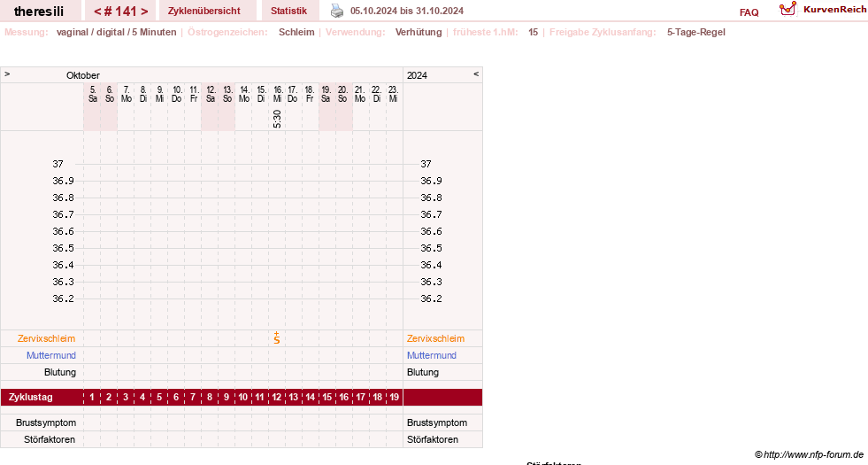Image resolution: width=868 pixels, height=465 pixels.
Task: Click the left Muttermund row label
Action: pyautogui.click(x=51, y=355)
